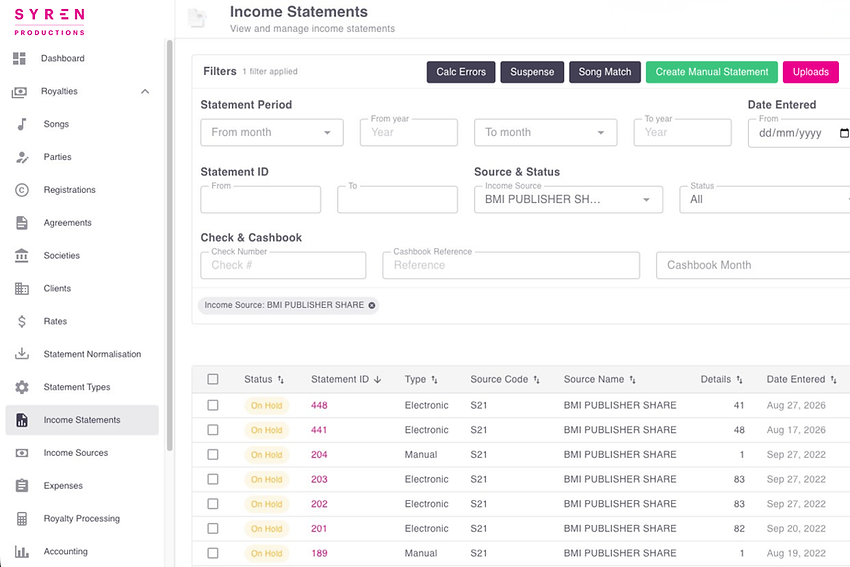Click the Agreements document icon

[x=22, y=223]
